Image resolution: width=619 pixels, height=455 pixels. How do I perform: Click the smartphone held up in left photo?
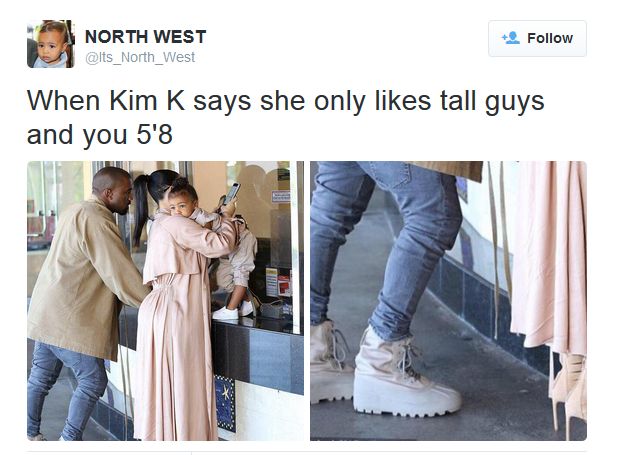click(x=231, y=193)
